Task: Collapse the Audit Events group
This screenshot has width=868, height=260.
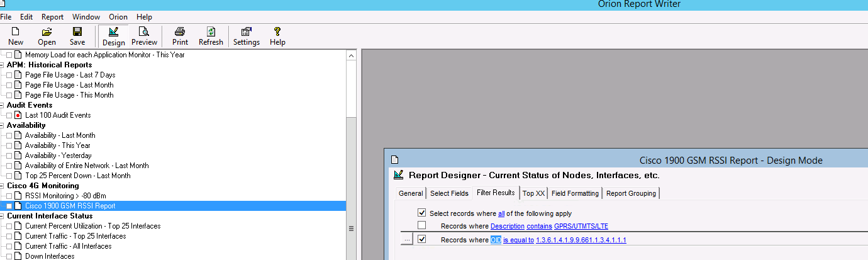Action: click(3, 105)
